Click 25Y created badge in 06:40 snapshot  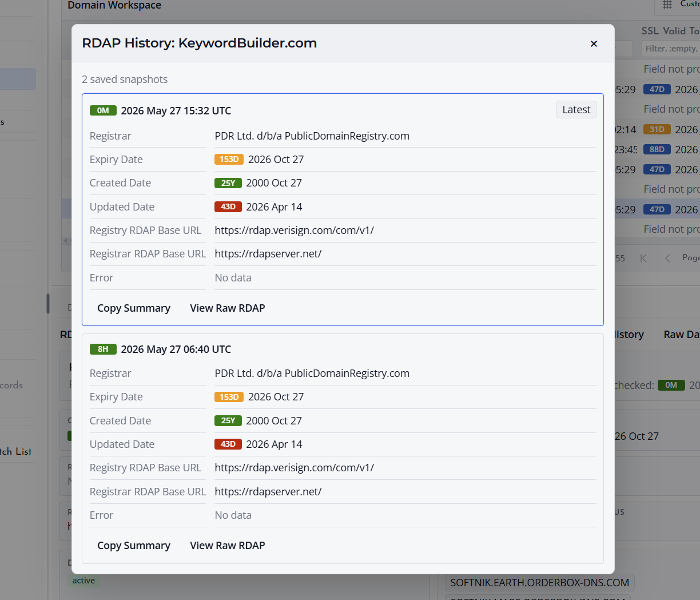(x=228, y=420)
